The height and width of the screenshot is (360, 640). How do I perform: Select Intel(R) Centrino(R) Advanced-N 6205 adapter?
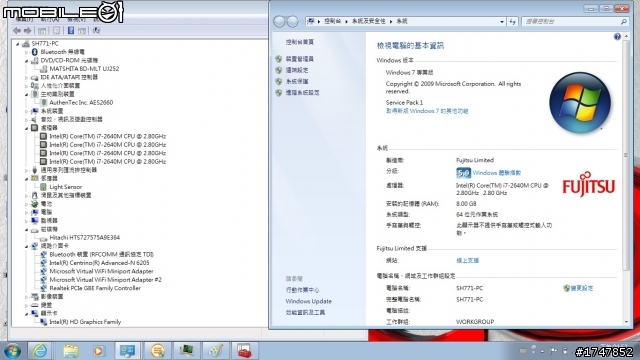[x=99, y=263]
